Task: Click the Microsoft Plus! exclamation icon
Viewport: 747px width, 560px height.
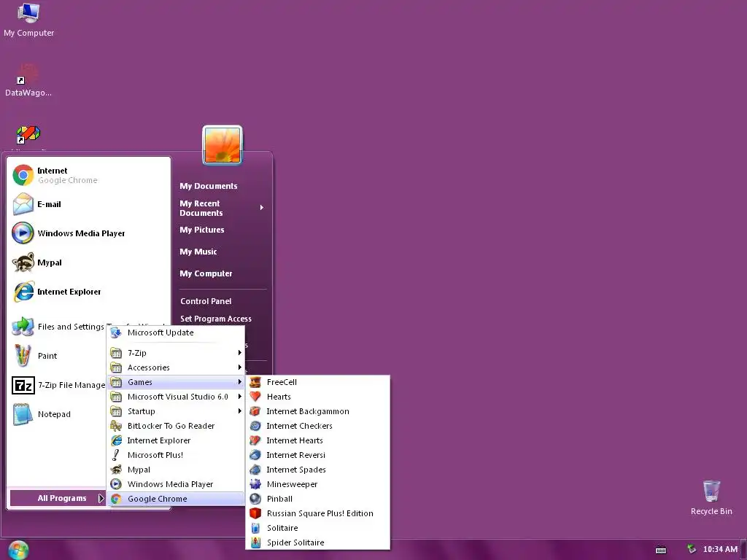Action: (116, 455)
